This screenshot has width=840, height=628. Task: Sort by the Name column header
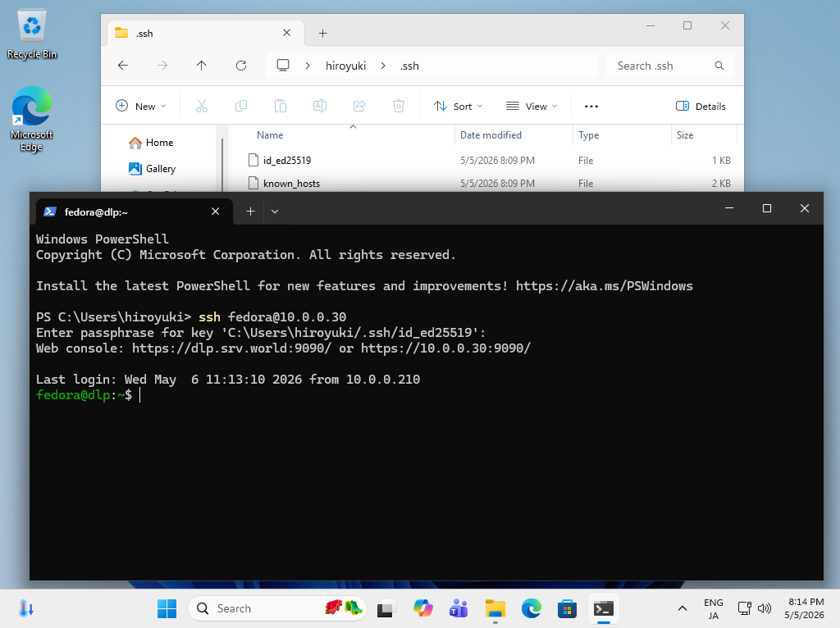(269, 135)
